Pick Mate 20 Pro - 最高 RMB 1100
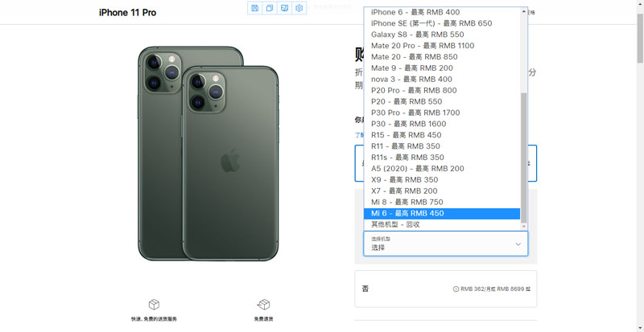The width and height of the screenshot is (644, 332). click(x=442, y=46)
